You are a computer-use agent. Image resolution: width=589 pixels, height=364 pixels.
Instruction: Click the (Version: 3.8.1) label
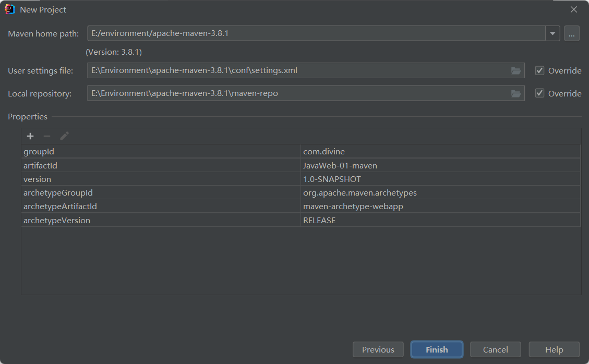point(114,52)
